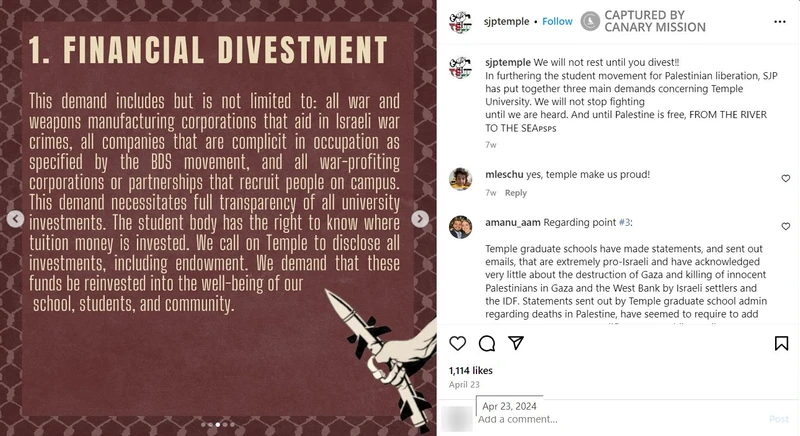This screenshot has width=800, height=436.
Task: Follow the sjptemple account
Action: [x=557, y=21]
